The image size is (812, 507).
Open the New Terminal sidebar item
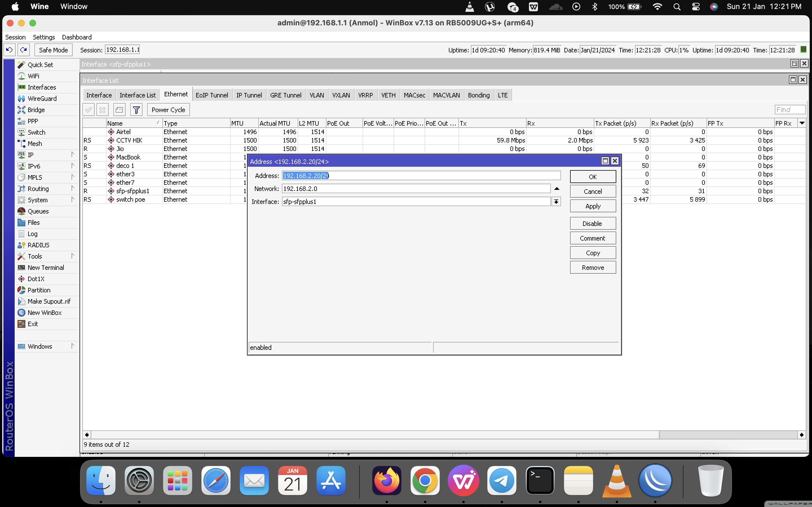(46, 268)
